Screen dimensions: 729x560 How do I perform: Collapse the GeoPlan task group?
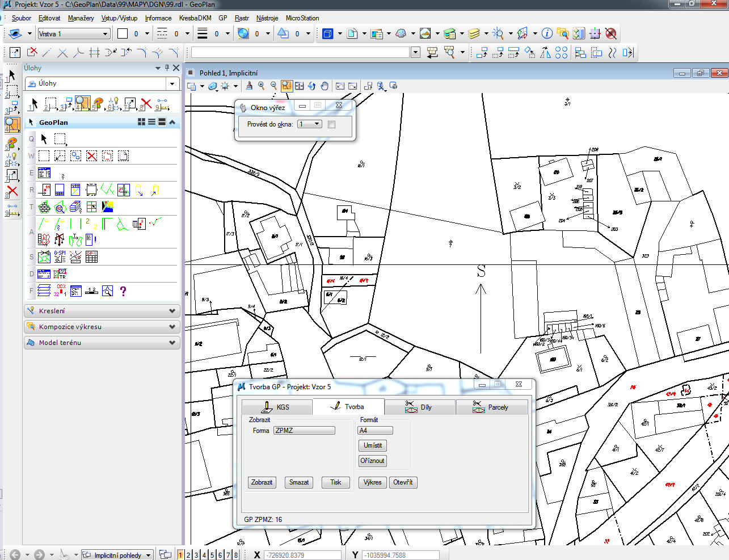172,122
